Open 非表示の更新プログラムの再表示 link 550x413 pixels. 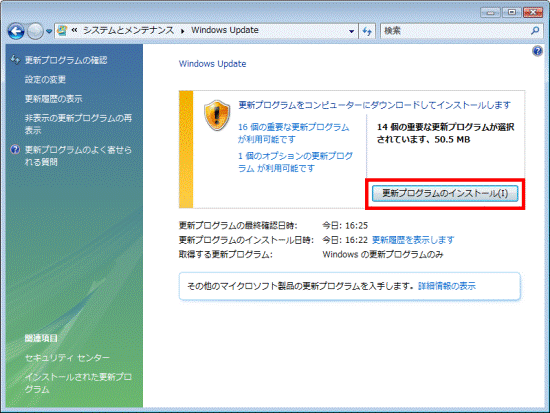coord(78,124)
